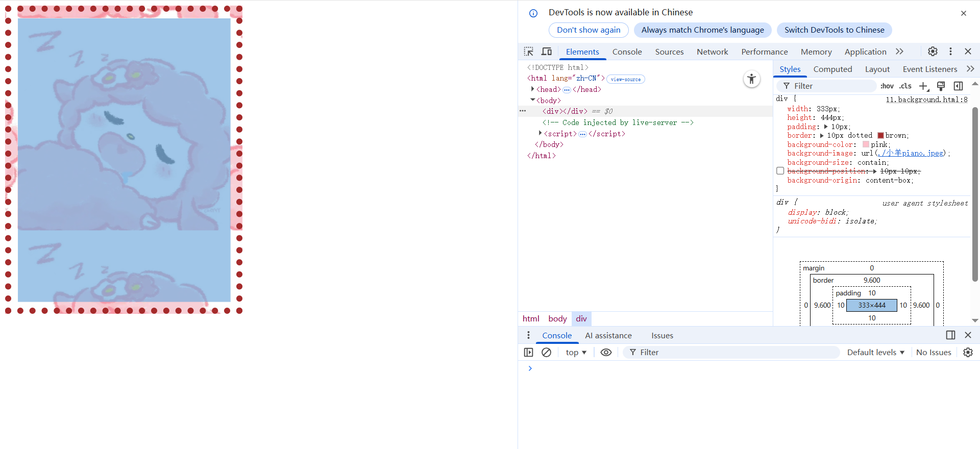The width and height of the screenshot is (980, 449).
Task: Open the Network tab
Action: click(712, 52)
